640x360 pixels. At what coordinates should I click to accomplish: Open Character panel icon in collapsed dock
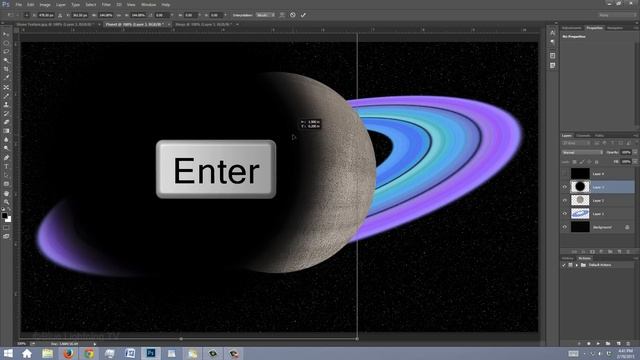(552, 33)
